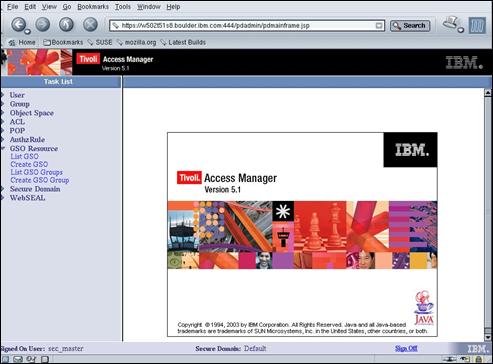Image resolution: width=493 pixels, height=364 pixels.
Task: Open the Mail component icon in status bar
Action: point(18,359)
